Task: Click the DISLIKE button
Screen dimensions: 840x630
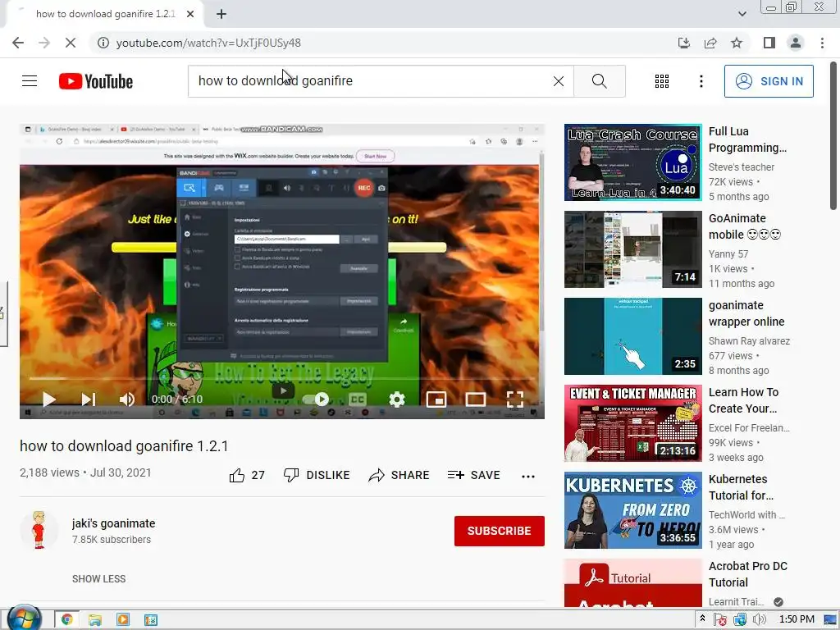Action: [317, 475]
